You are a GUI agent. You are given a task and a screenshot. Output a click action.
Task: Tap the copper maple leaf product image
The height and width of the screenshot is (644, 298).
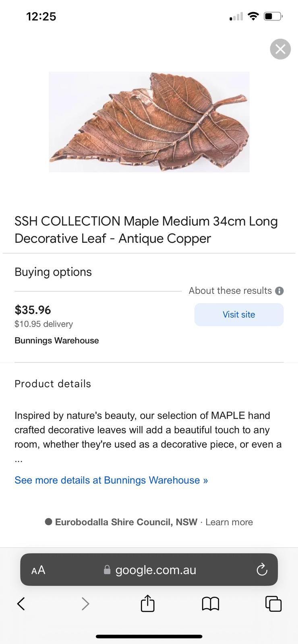point(149,122)
